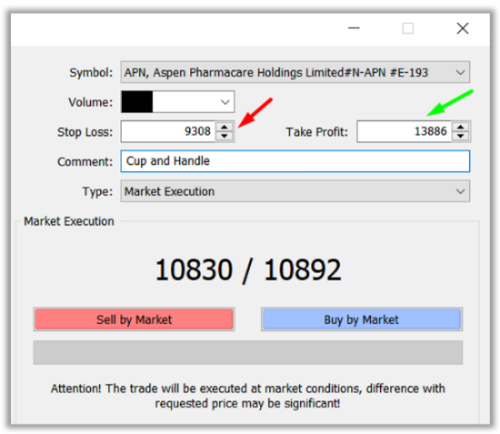Open the Type Market Execution dropdown

(460, 191)
